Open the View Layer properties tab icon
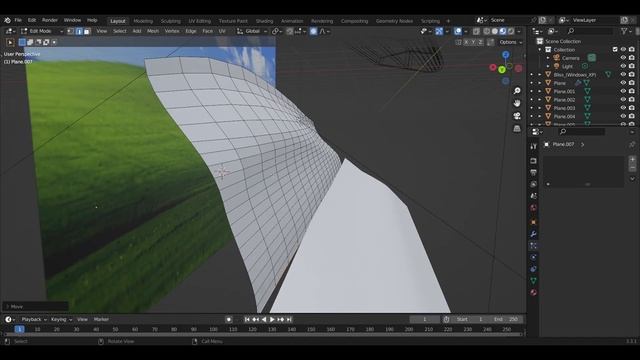This screenshot has width=640, height=360. pyautogui.click(x=533, y=184)
